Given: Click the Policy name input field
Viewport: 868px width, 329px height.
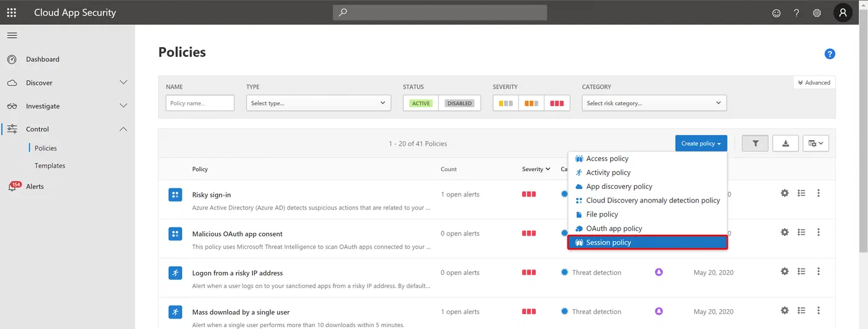Looking at the screenshot, I should [x=200, y=103].
